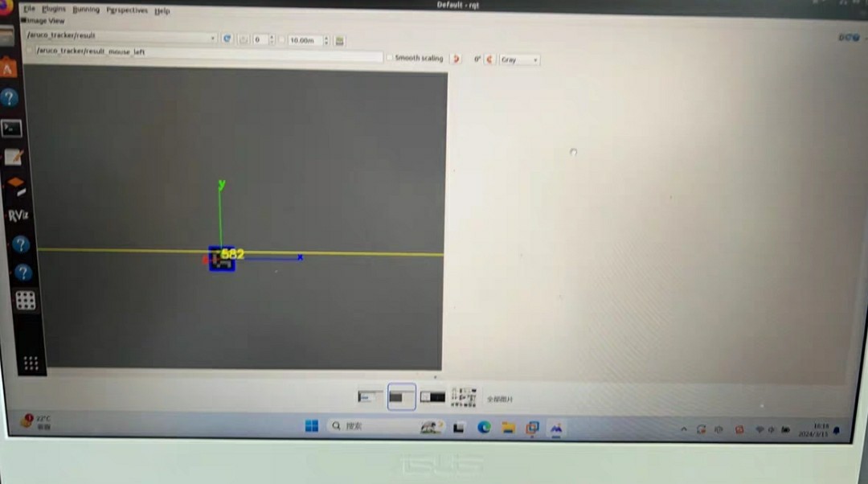Screen dimensions: 868x484
Task: Open the weather widget on the taskbar
Action: (x=35, y=421)
